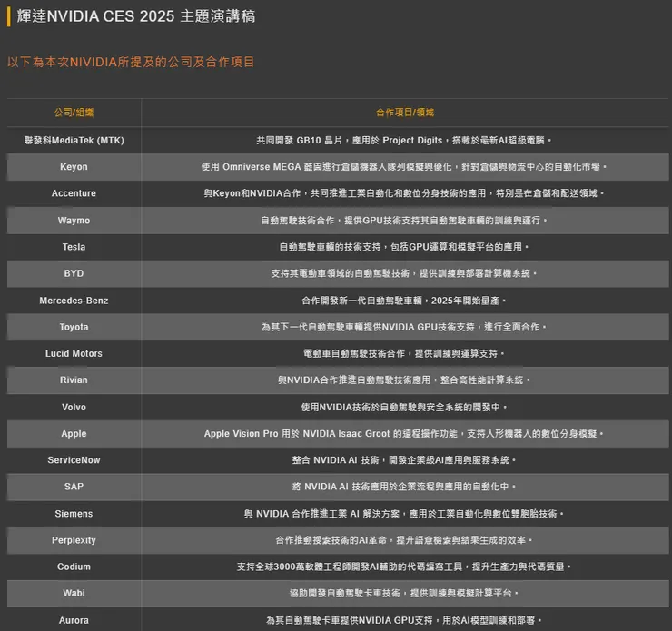Image resolution: width=672 pixels, height=631 pixels.
Task: Click the Volvo 使用NVIDIA技術 安全系統 description
Action: (x=404, y=407)
